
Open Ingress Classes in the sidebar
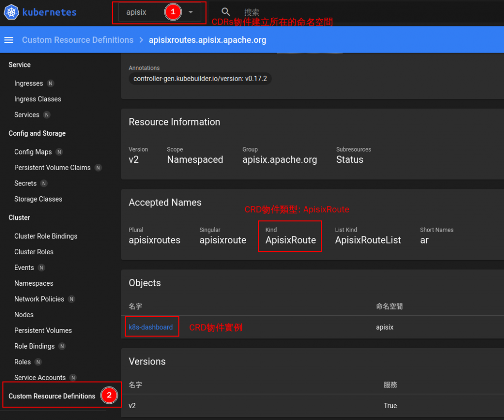pos(37,99)
